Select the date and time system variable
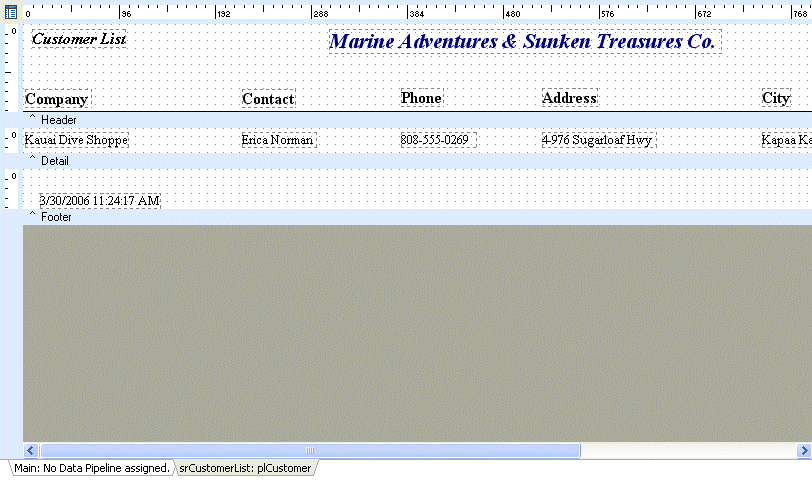The image size is (812, 480). (100, 201)
